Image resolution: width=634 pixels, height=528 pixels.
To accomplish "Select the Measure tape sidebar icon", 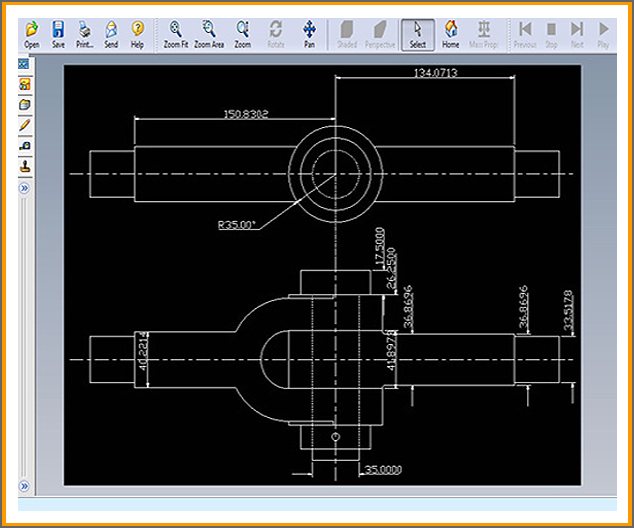I will point(25,146).
